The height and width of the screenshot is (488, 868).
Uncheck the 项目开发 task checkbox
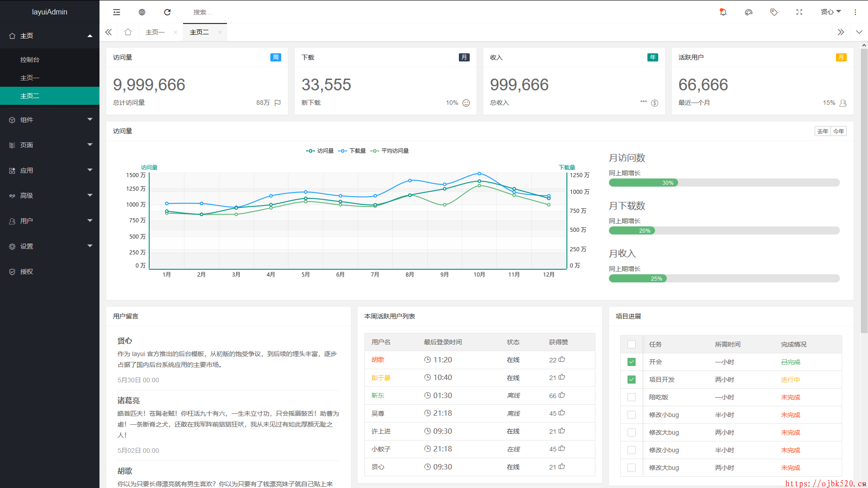point(632,380)
